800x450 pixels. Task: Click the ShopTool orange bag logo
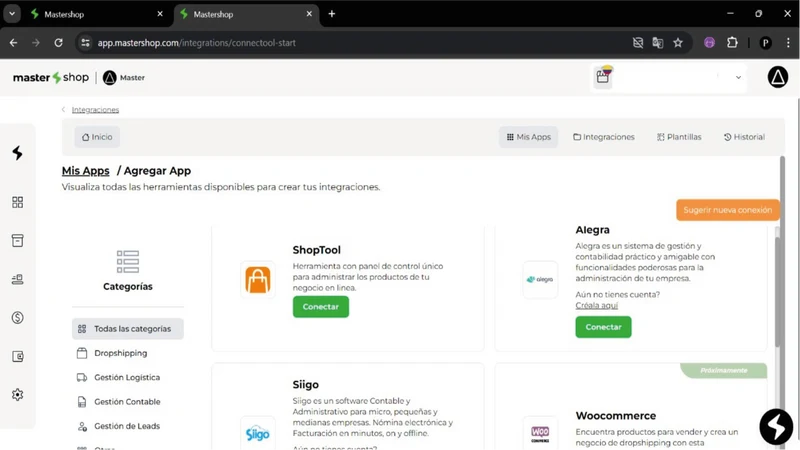pyautogui.click(x=258, y=280)
